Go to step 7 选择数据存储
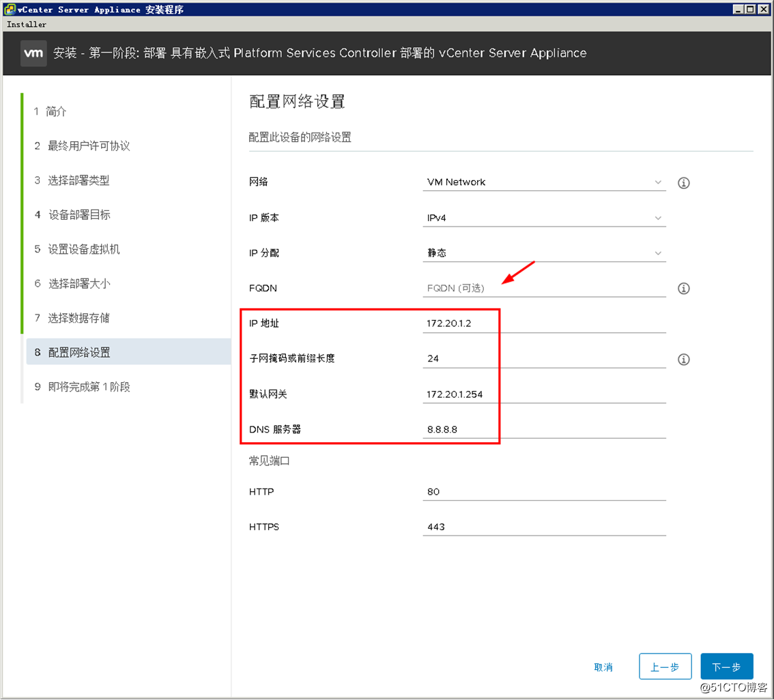 (x=72, y=318)
